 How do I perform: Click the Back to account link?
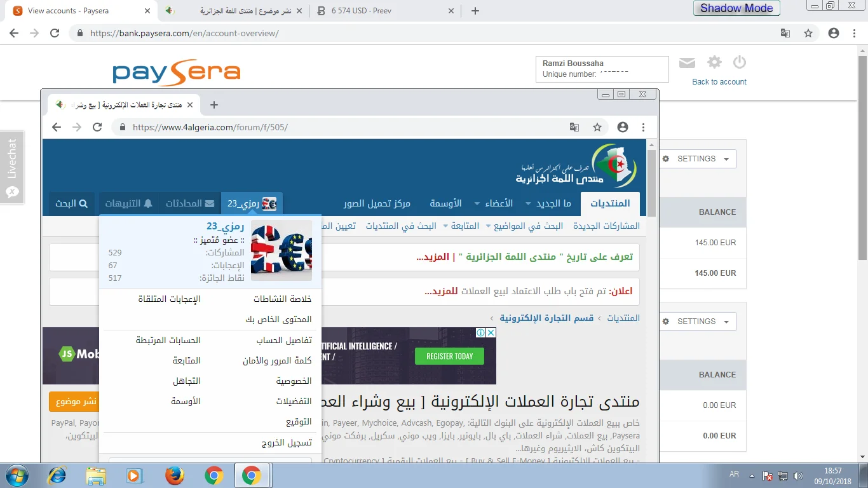pos(719,82)
